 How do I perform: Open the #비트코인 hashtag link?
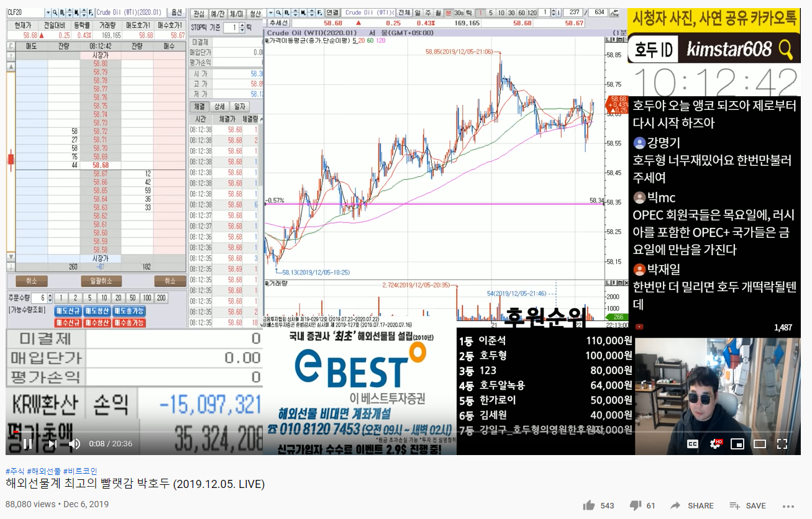pos(80,471)
